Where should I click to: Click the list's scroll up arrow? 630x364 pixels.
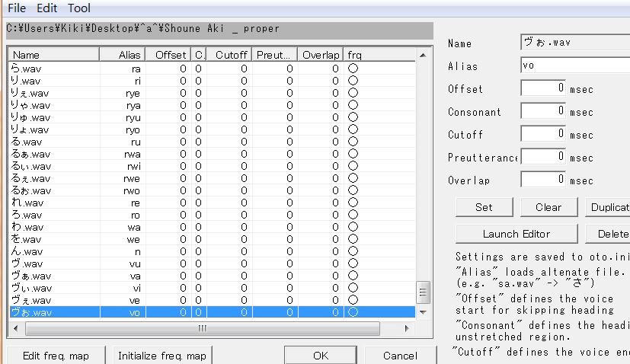click(x=423, y=55)
